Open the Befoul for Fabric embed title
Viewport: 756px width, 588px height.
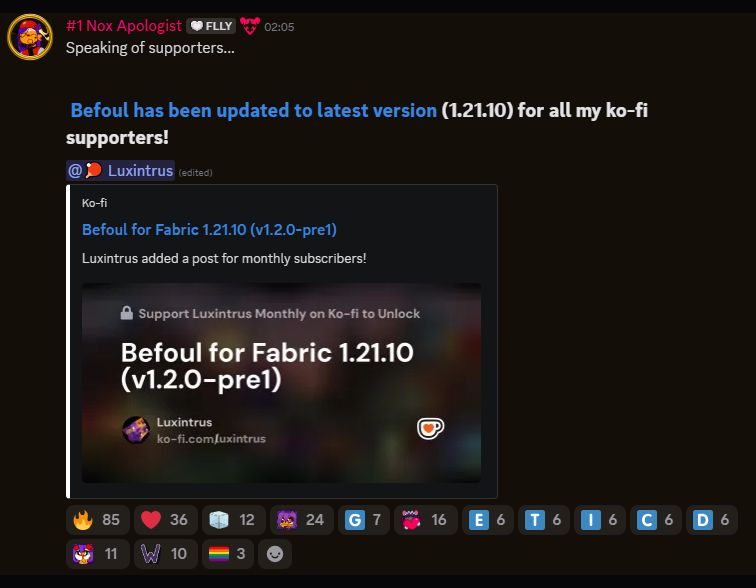click(x=209, y=229)
